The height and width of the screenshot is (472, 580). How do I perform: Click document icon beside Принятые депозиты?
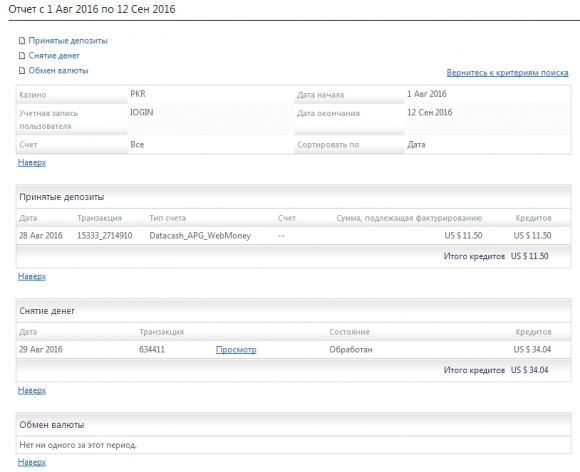click(x=22, y=41)
